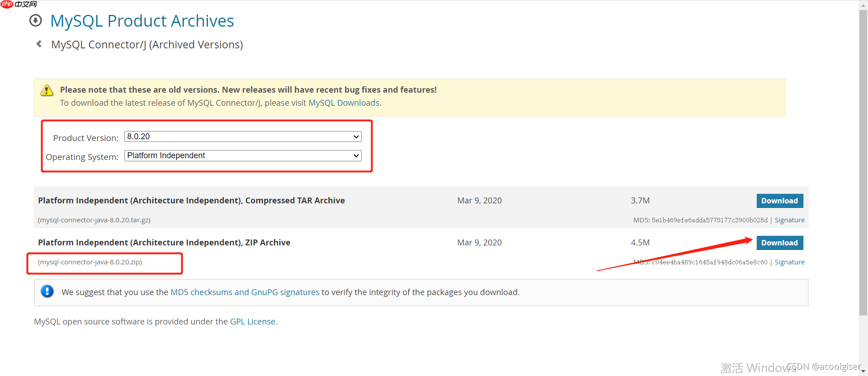This screenshot has width=868, height=376.
Task: Open the MySQL Downloads link
Action: click(x=344, y=103)
